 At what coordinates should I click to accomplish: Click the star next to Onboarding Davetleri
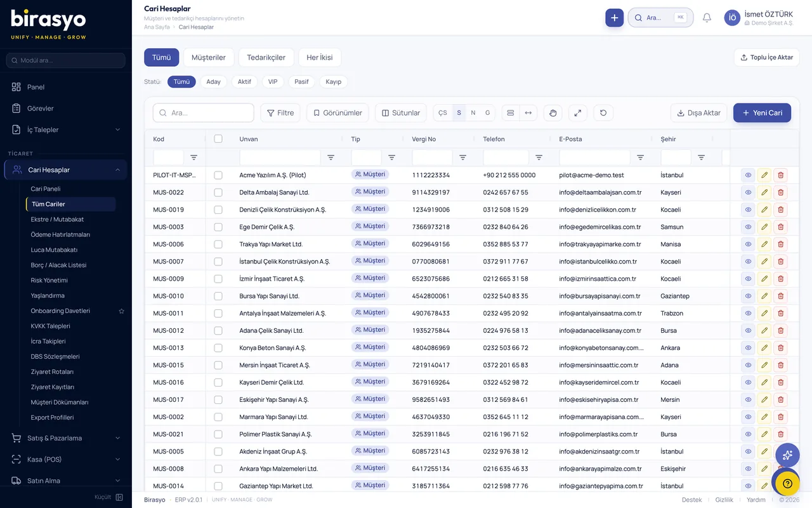[121, 311]
